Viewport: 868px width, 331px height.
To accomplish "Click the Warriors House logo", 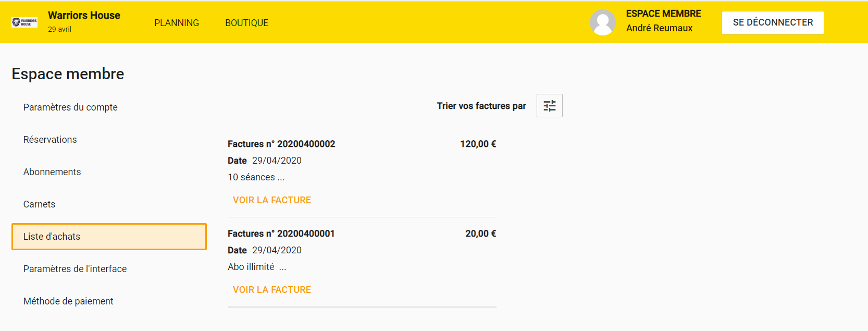I will [x=24, y=22].
